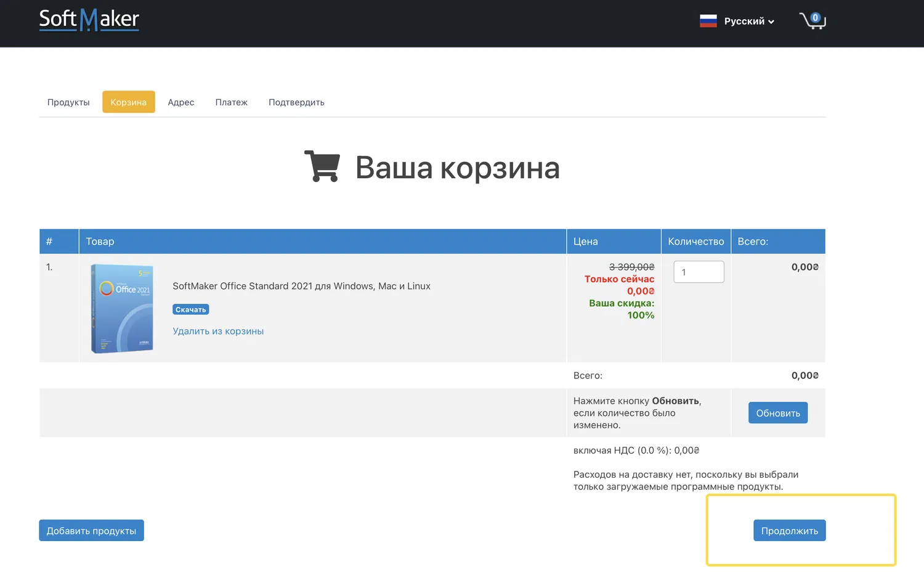Click Удалить из корзины link
The image size is (924, 583).
(x=218, y=331)
